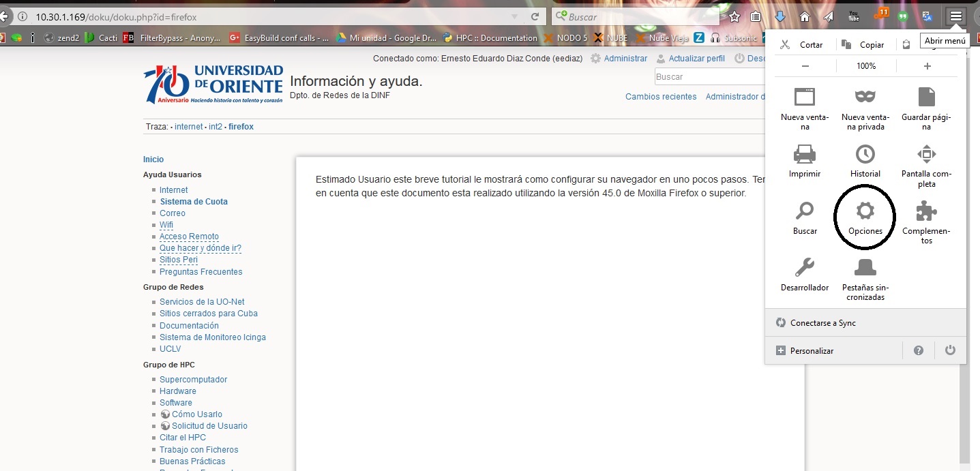Select Personalizar in the menu panel

(x=812, y=350)
